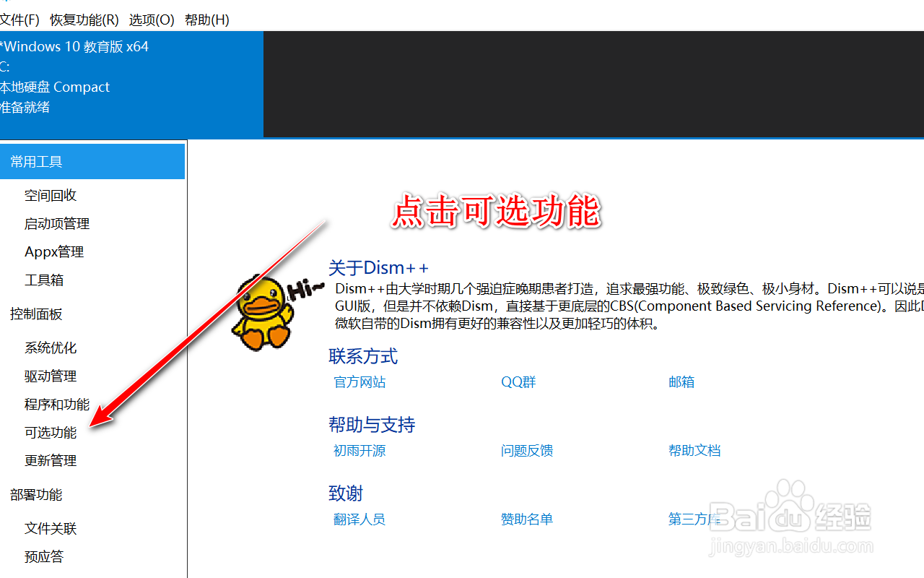Open the QQ群 link
924x578 pixels.
click(x=518, y=381)
